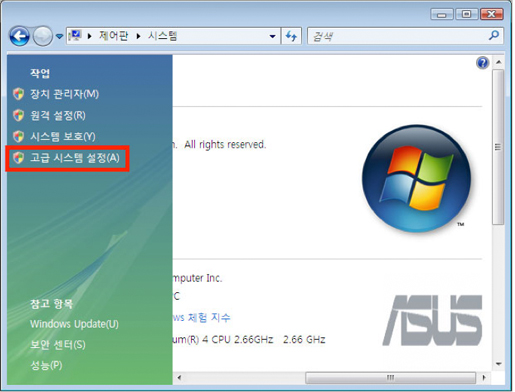515x392 pixels.
Task: Go back with the blue arrow button
Action: click(x=20, y=36)
